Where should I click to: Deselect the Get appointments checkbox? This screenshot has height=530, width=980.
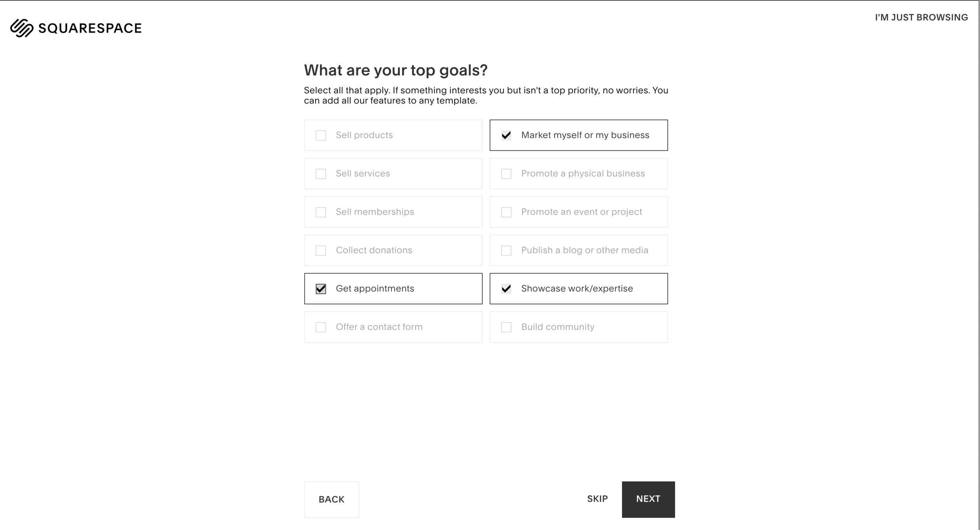pyautogui.click(x=321, y=289)
